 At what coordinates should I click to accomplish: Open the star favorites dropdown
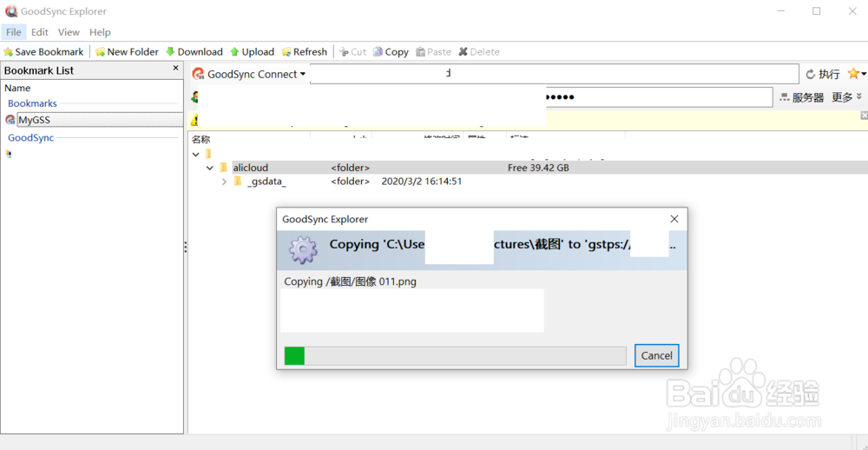(857, 73)
